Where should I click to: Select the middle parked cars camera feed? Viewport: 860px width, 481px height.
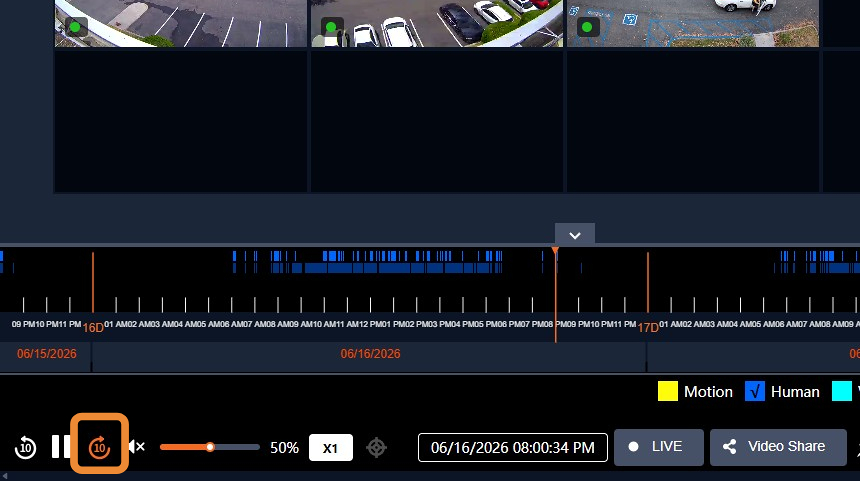pos(437,23)
